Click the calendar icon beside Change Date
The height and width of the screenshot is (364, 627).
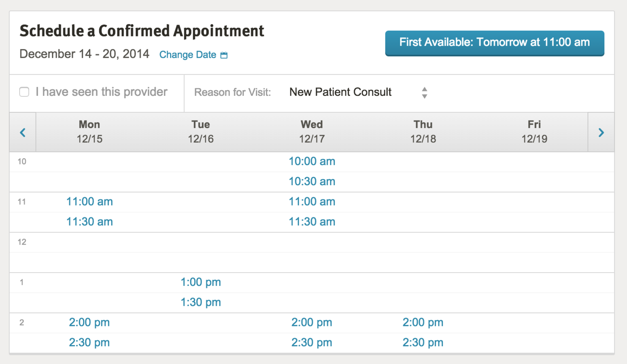click(224, 55)
